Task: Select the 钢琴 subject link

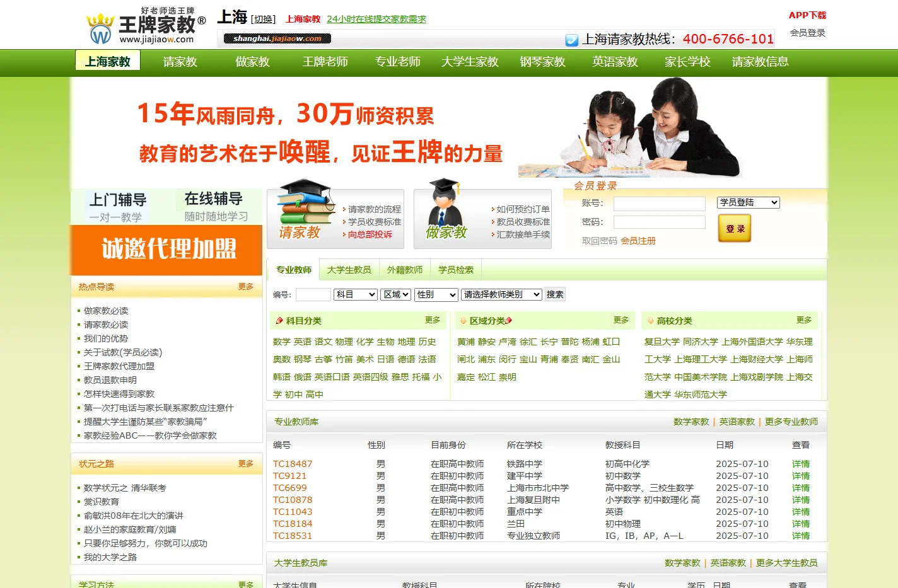Action: point(303,359)
